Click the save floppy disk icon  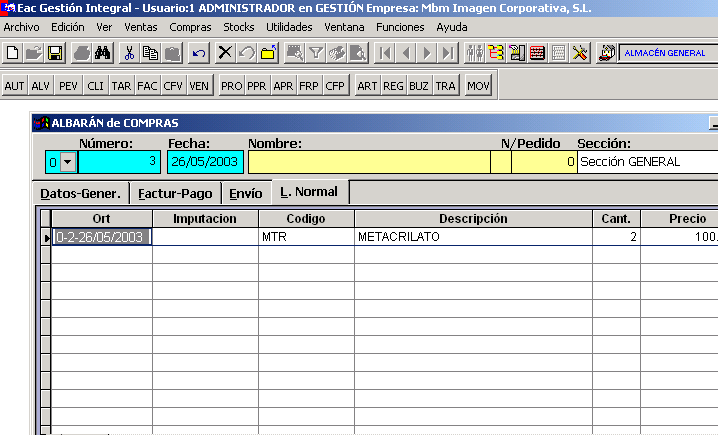point(55,53)
